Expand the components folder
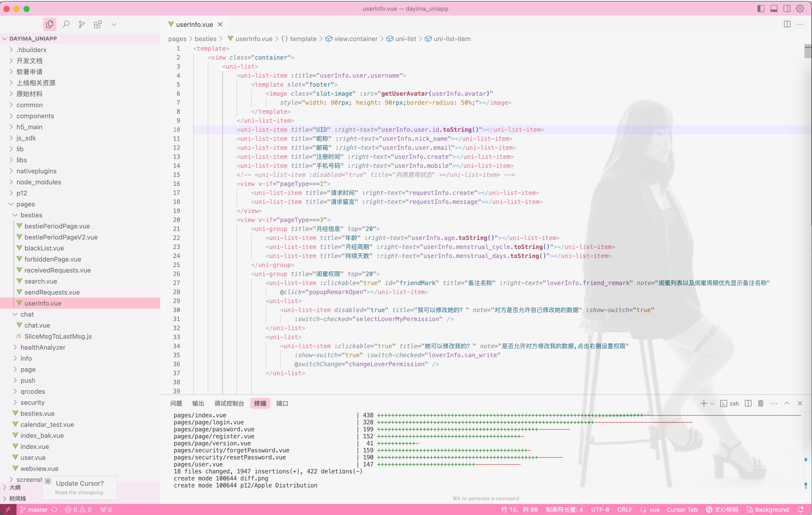Screen dimensions: 812x515 [x=35, y=116]
